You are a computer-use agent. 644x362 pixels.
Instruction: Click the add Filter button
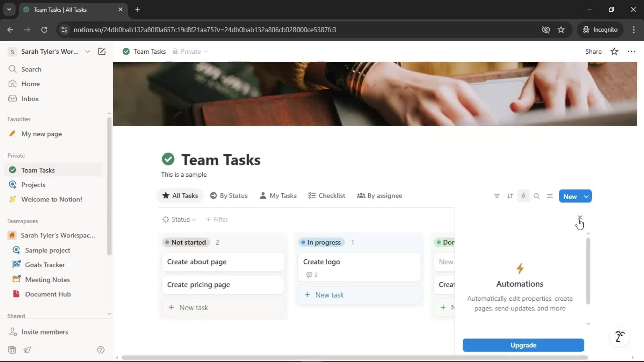click(x=217, y=219)
